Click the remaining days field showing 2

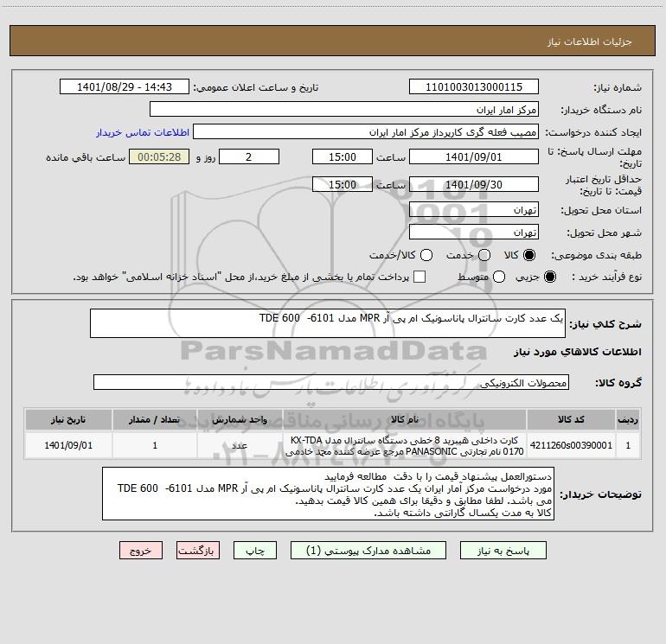[x=249, y=156]
